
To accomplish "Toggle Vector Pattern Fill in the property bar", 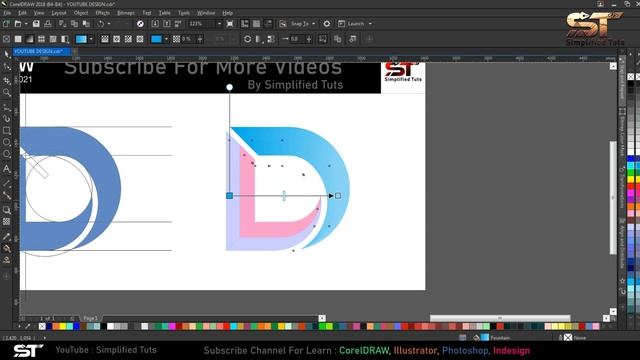I will coord(41,39).
